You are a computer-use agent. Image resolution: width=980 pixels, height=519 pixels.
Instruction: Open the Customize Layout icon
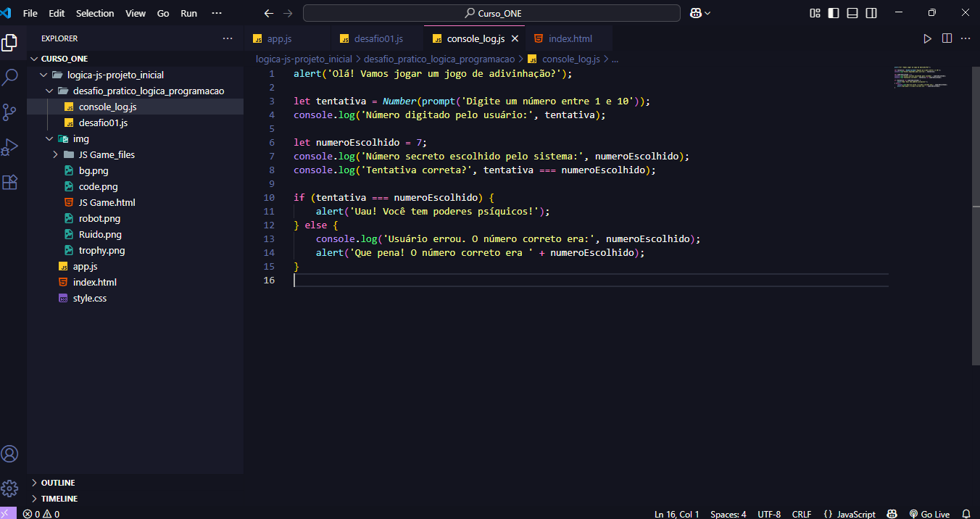click(x=815, y=13)
